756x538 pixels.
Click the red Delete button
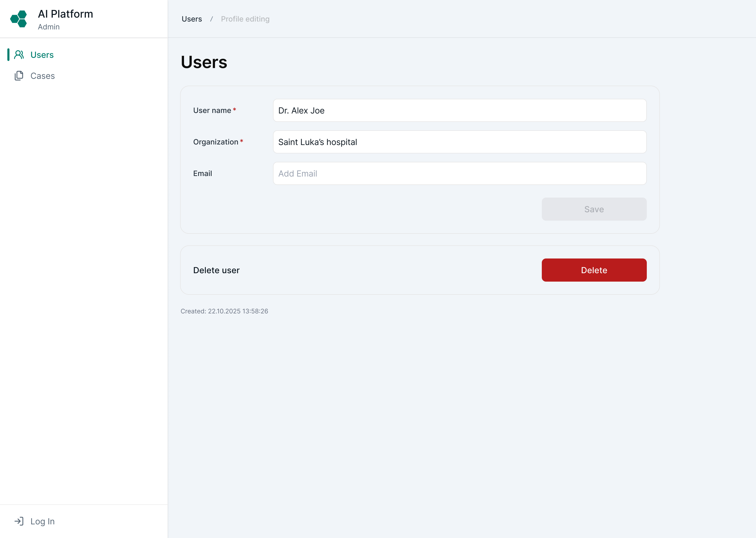[x=594, y=270]
